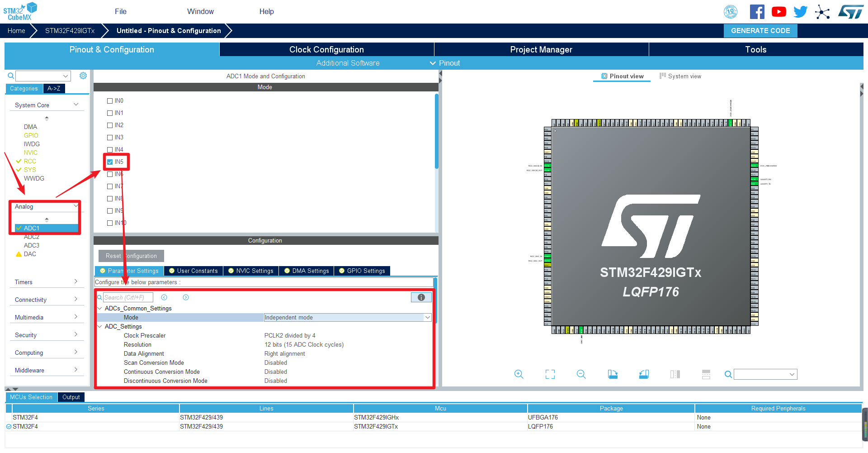
Task: Open the NVIC Settings tab
Action: pos(251,271)
